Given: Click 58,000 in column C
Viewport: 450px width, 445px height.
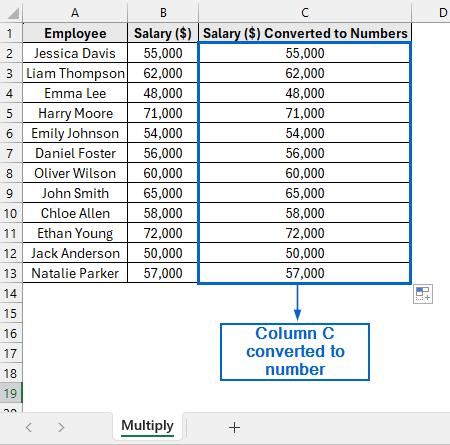Looking at the screenshot, I should click(305, 213).
